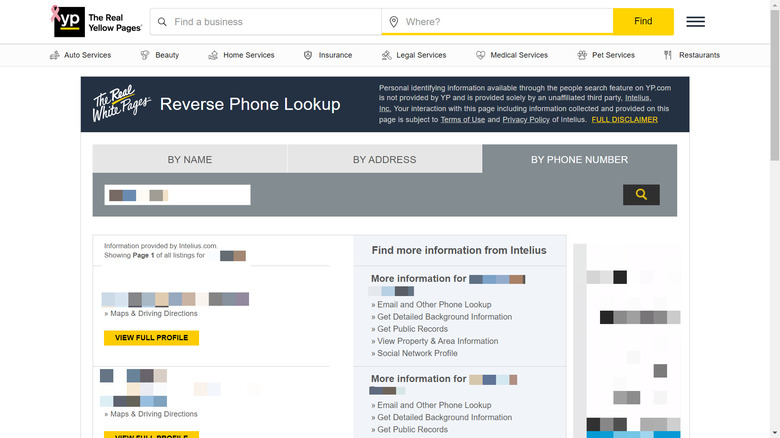Open Maps & Driving Directions for first listing

(154, 313)
